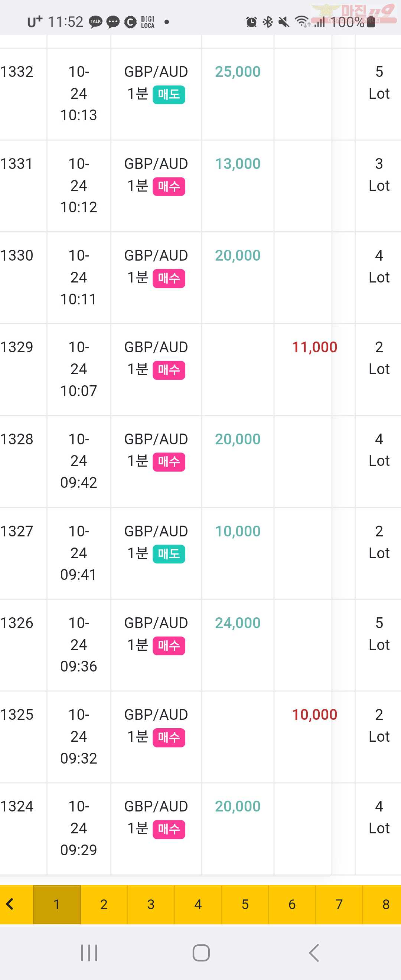This screenshot has height=980, width=401.
Task: Tap the Android home button
Action: (x=201, y=953)
